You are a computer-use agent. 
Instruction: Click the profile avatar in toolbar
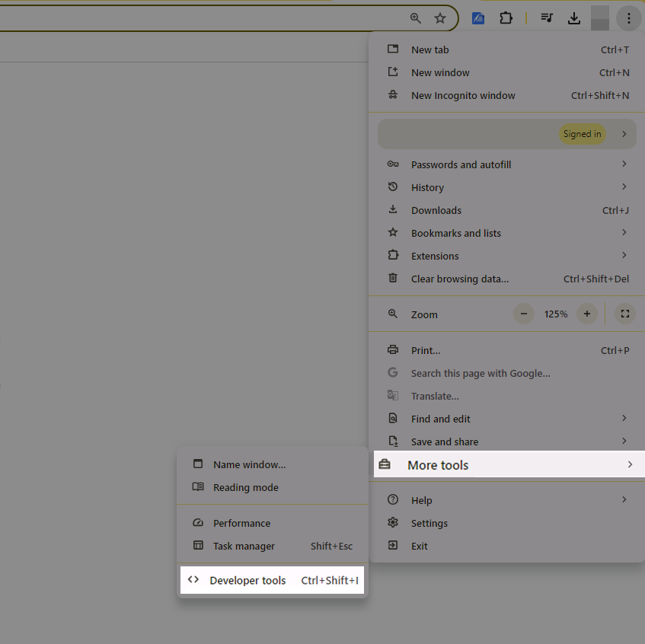pyautogui.click(x=600, y=18)
